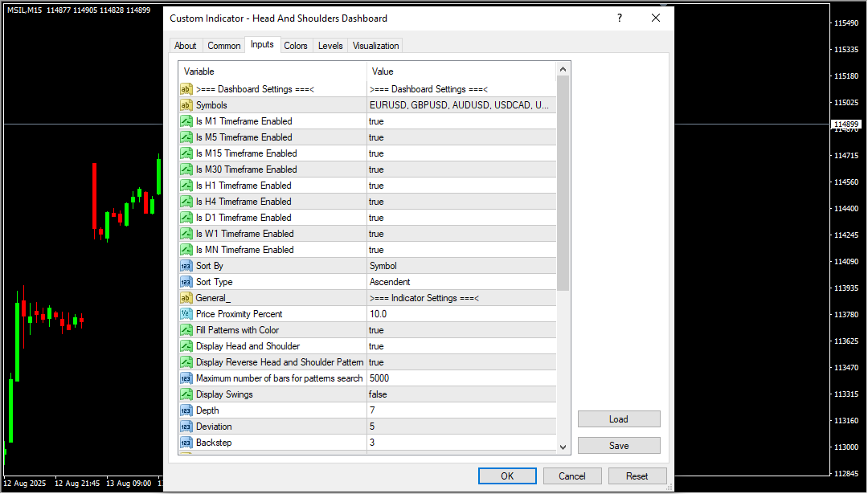The image size is (868, 494).
Task: Toggle Display Head and Shoulder value
Action: tap(461, 346)
